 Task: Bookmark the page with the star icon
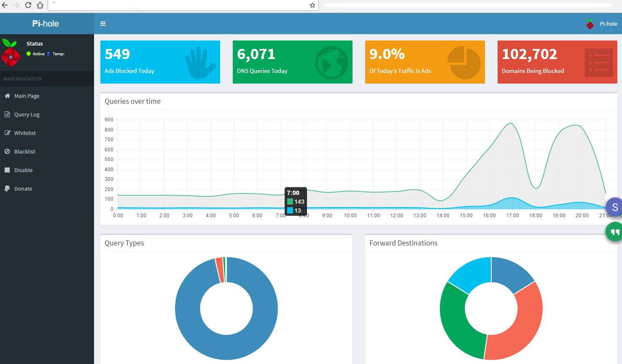312,5
